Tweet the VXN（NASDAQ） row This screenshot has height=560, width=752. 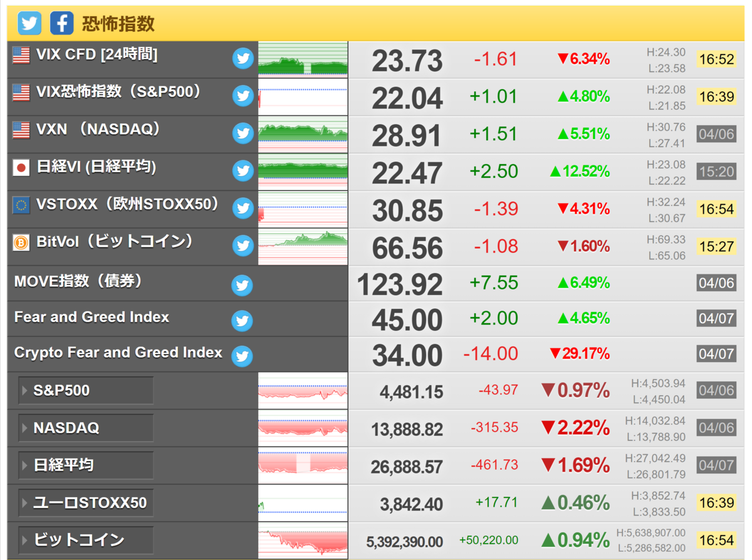(243, 133)
